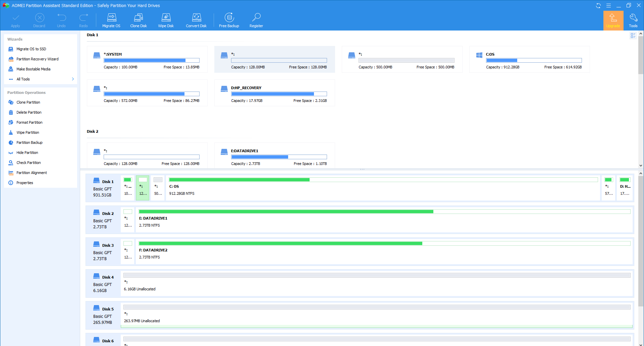Select E: DATADRIVE1 bar in disk map
644x346 pixels.
(384, 220)
